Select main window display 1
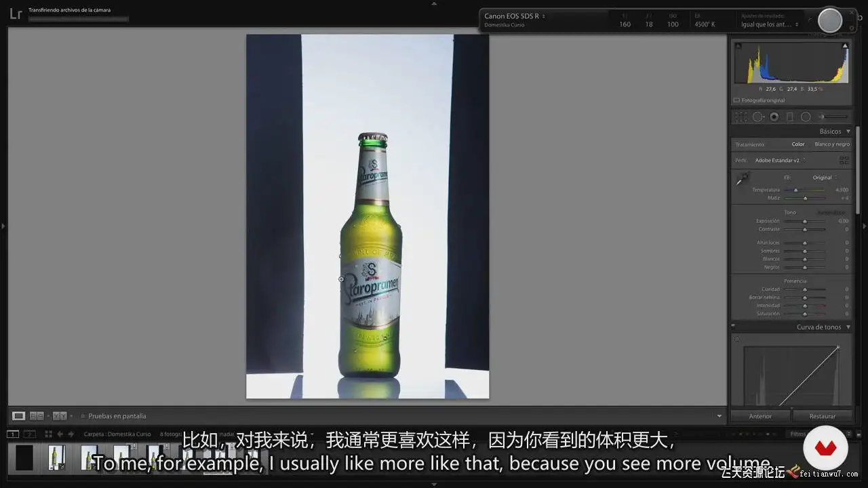This screenshot has height=488, width=868. (13, 434)
